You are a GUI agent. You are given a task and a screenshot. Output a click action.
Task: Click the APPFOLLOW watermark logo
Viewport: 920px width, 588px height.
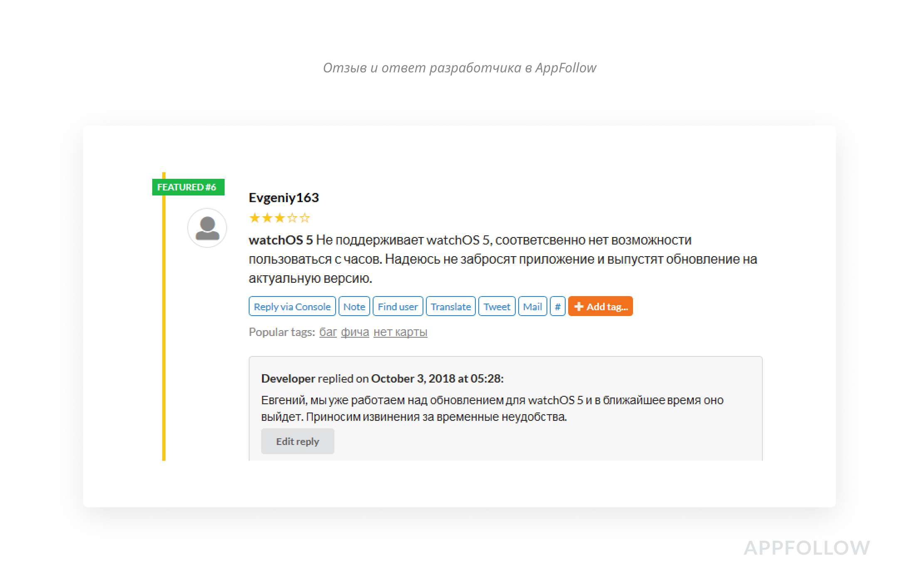806,548
